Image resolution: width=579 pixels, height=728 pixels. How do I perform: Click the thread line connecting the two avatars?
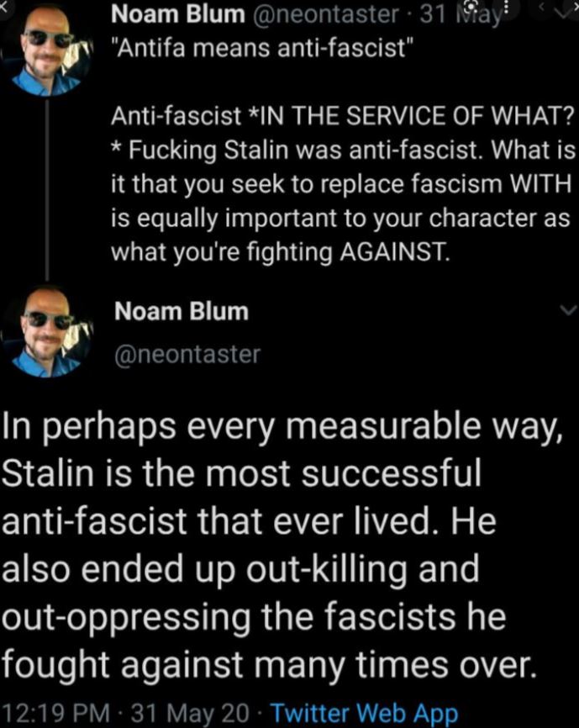47,190
